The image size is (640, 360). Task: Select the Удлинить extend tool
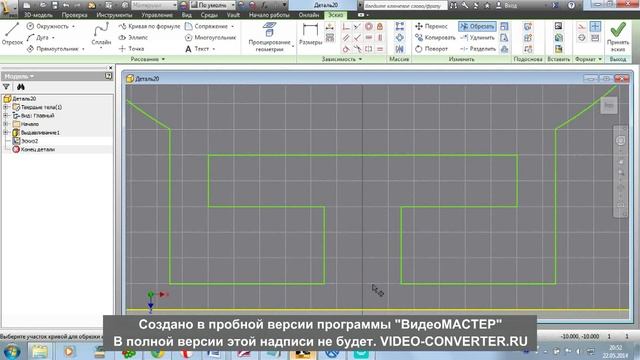[x=478, y=38]
